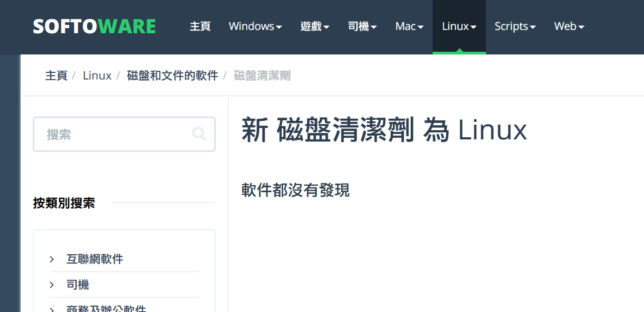Click the 新 磁盤清潔劑 為 Linux title

click(x=384, y=130)
